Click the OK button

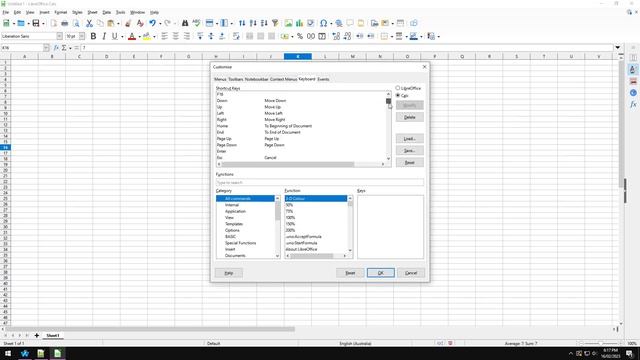point(380,273)
